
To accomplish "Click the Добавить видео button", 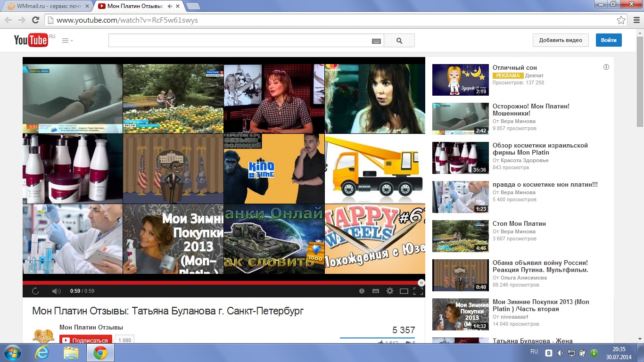I will [561, 40].
